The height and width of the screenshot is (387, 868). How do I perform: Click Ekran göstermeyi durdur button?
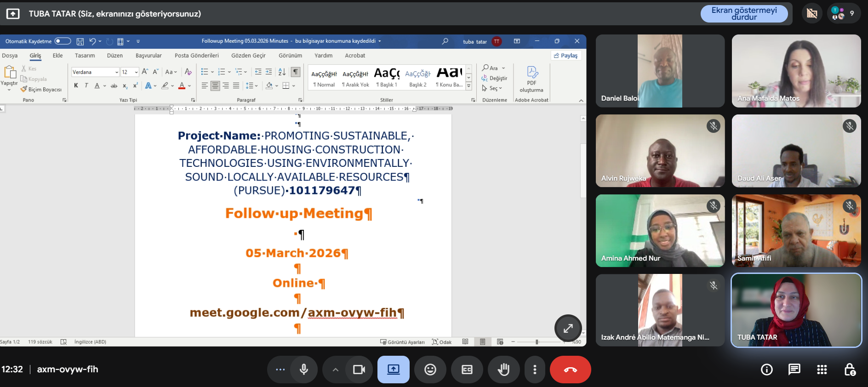pos(744,14)
